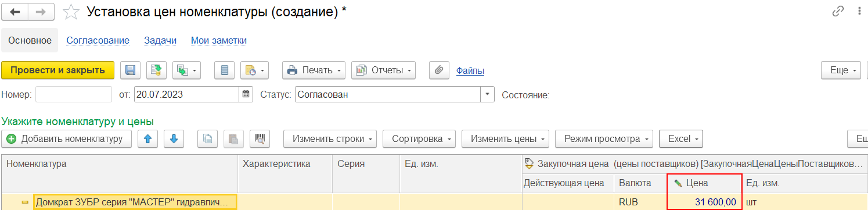The width and height of the screenshot is (868, 210).
Task: Go forward with the right arrow button
Action: click(41, 12)
